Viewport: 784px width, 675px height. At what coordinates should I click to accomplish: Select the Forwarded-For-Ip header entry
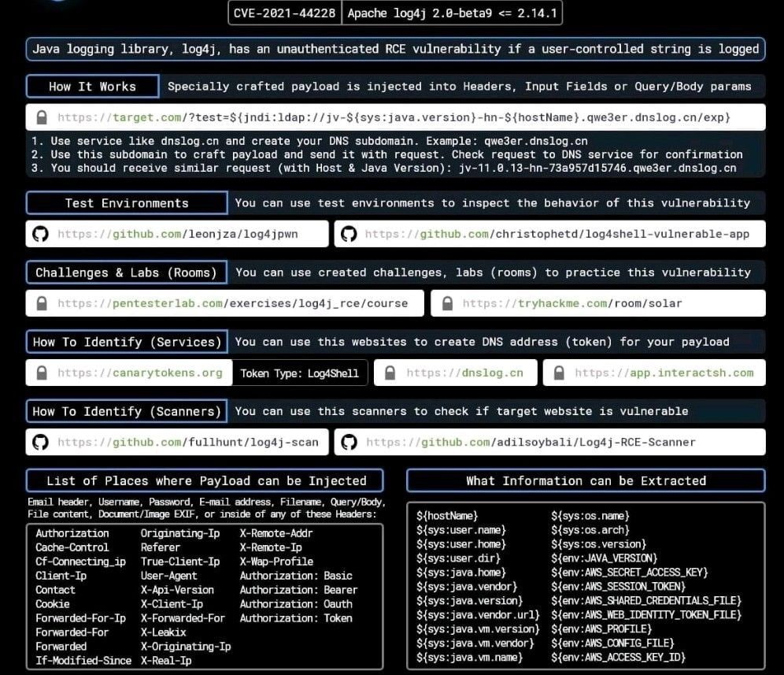click(x=80, y=618)
